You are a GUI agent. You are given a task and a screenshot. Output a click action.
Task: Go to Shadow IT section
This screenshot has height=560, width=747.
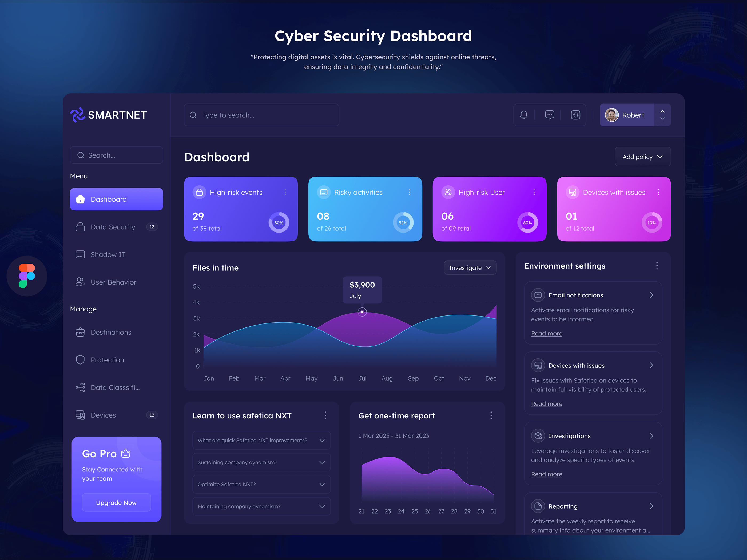117,254
